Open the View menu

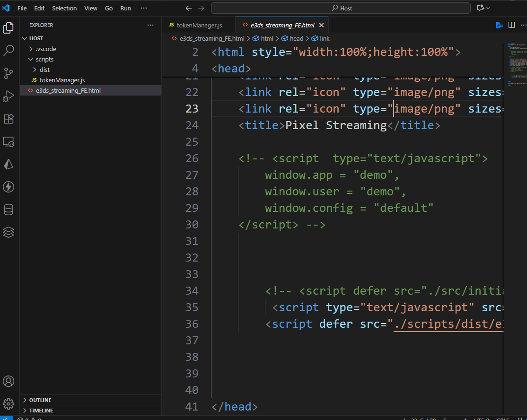(x=91, y=8)
